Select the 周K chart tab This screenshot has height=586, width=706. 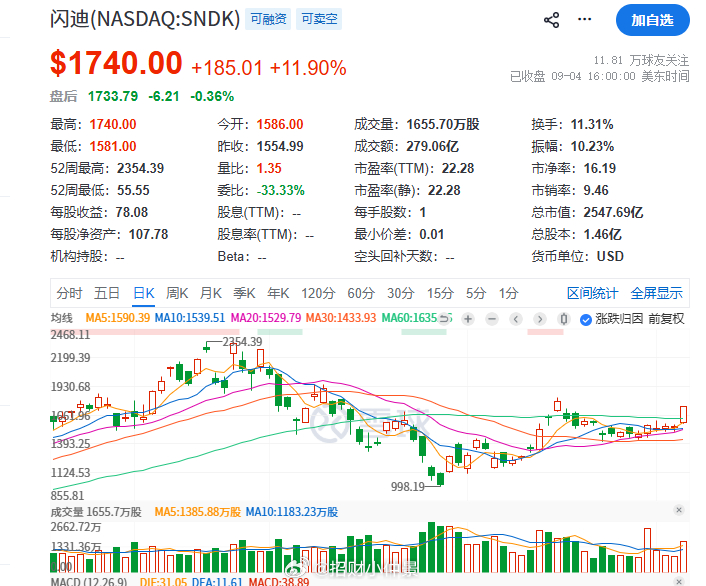[x=177, y=294]
